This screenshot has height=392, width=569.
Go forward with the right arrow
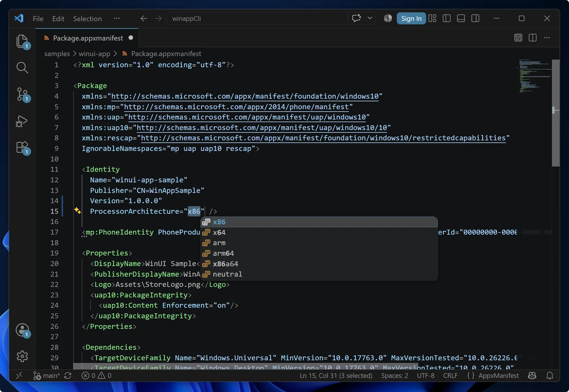point(158,18)
